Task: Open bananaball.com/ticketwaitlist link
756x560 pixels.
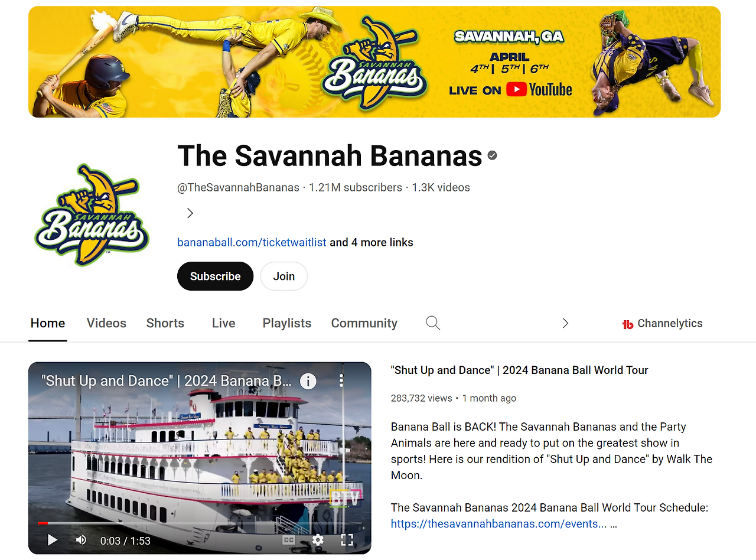Action: (x=252, y=242)
